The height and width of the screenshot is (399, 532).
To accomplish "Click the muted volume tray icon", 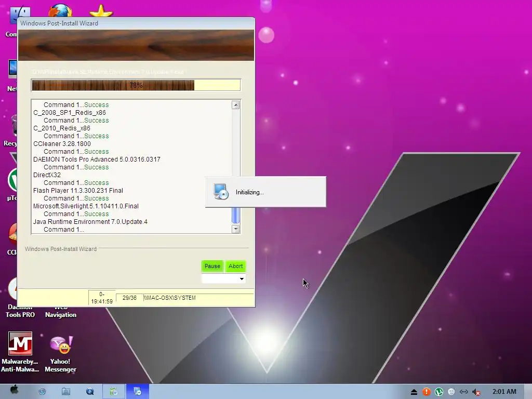I will point(476,392).
